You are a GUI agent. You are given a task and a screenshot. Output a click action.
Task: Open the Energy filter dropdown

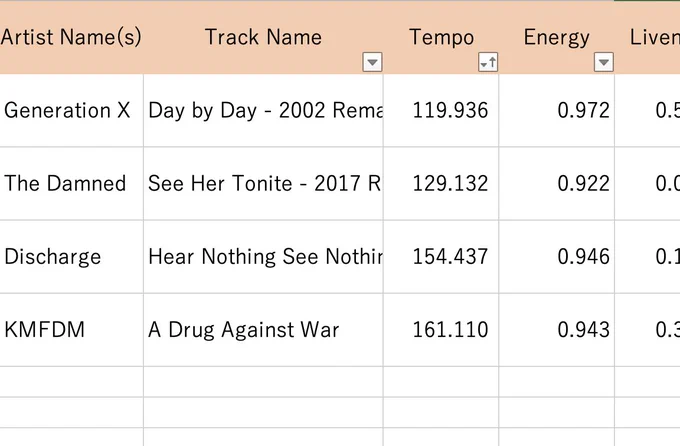(x=604, y=62)
